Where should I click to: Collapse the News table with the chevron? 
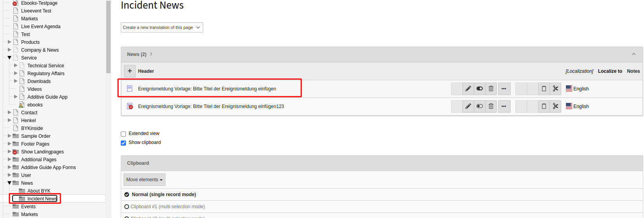coord(634,54)
